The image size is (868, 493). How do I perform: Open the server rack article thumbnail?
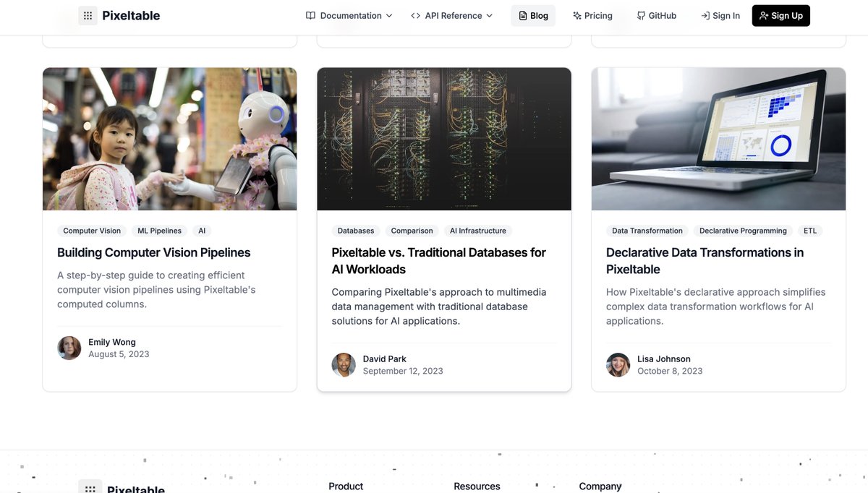[x=444, y=139]
